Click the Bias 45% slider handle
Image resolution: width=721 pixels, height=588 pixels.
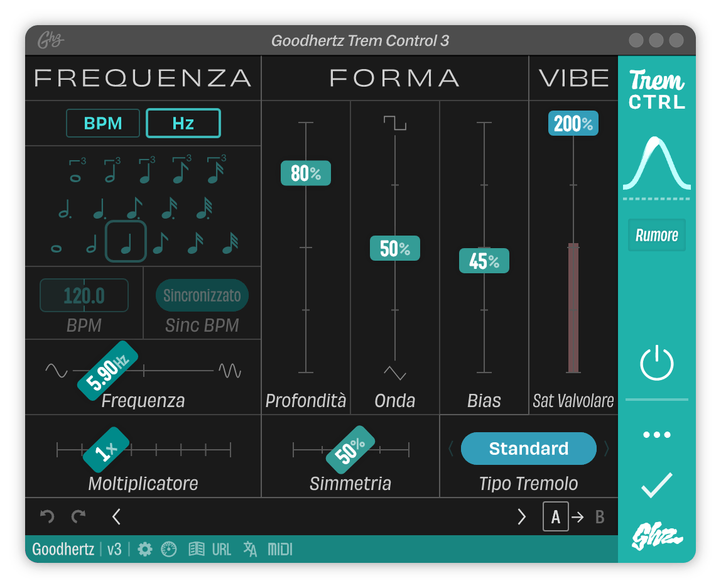(x=484, y=261)
